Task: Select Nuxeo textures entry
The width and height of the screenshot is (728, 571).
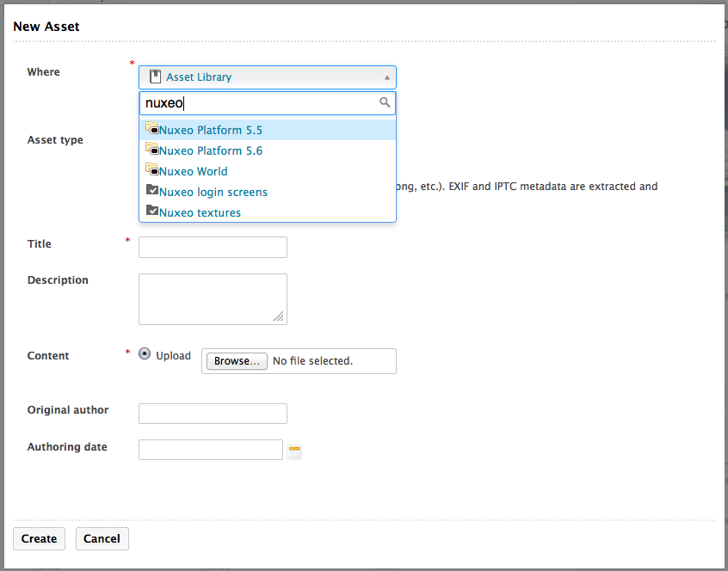Action: click(268, 212)
